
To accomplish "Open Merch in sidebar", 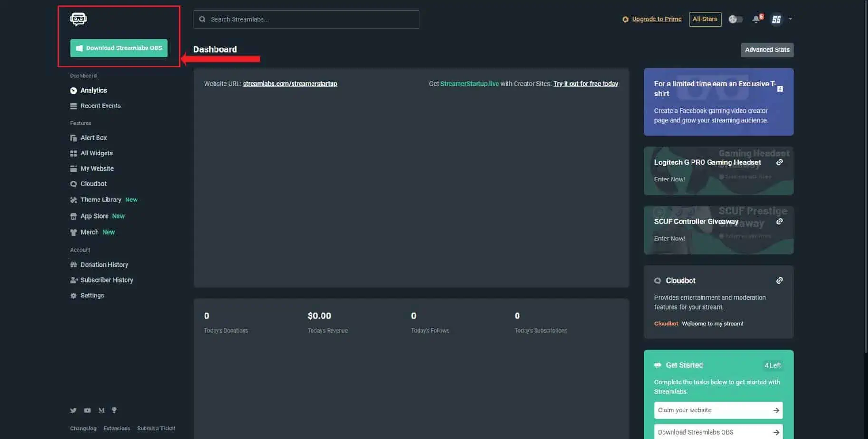I will (x=89, y=232).
